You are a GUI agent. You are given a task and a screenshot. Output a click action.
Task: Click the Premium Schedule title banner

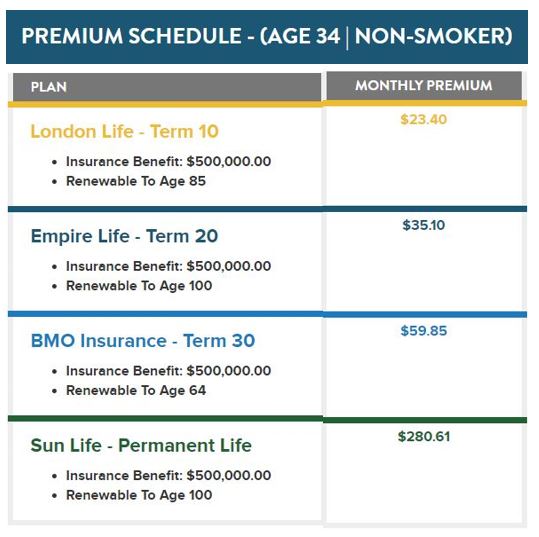[x=267, y=37]
